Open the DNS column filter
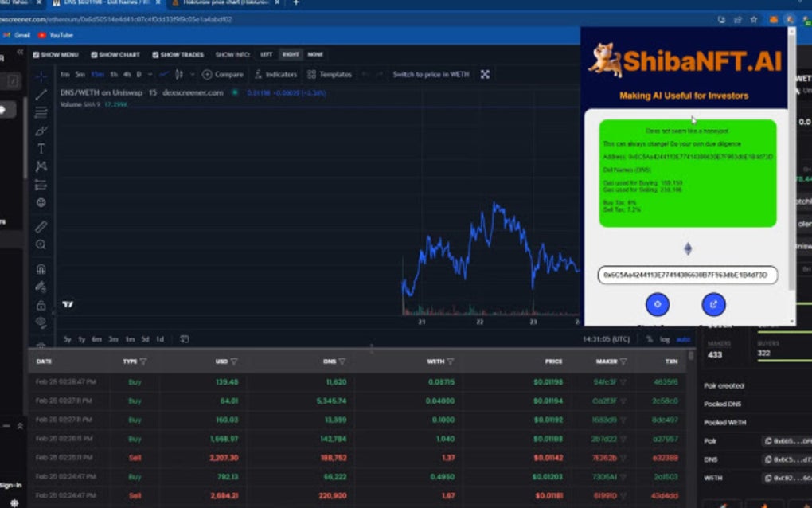812x508 pixels. [342, 361]
